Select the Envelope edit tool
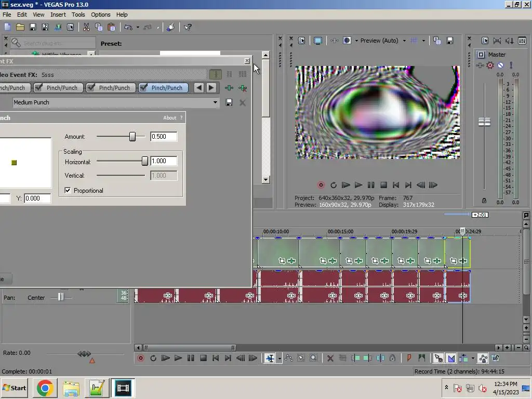This screenshot has height=399, width=532. click(x=289, y=358)
